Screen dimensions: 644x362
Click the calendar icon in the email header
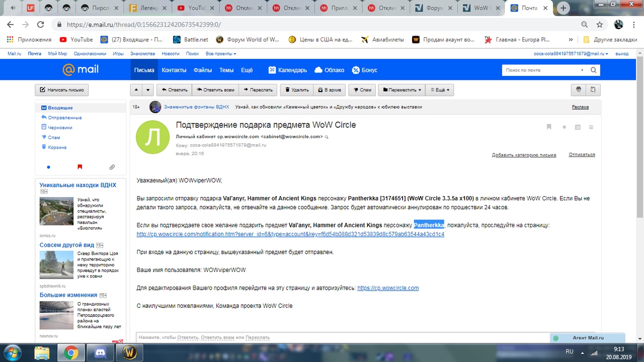coord(578,127)
